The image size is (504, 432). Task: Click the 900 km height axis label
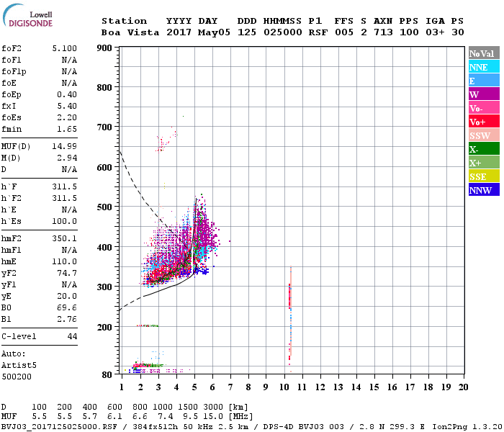coord(104,48)
